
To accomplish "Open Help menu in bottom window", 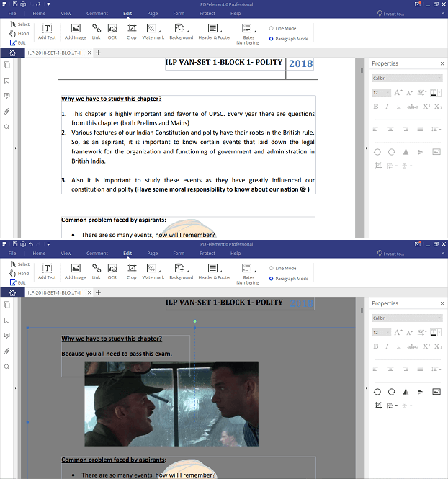I will (x=236, y=254).
